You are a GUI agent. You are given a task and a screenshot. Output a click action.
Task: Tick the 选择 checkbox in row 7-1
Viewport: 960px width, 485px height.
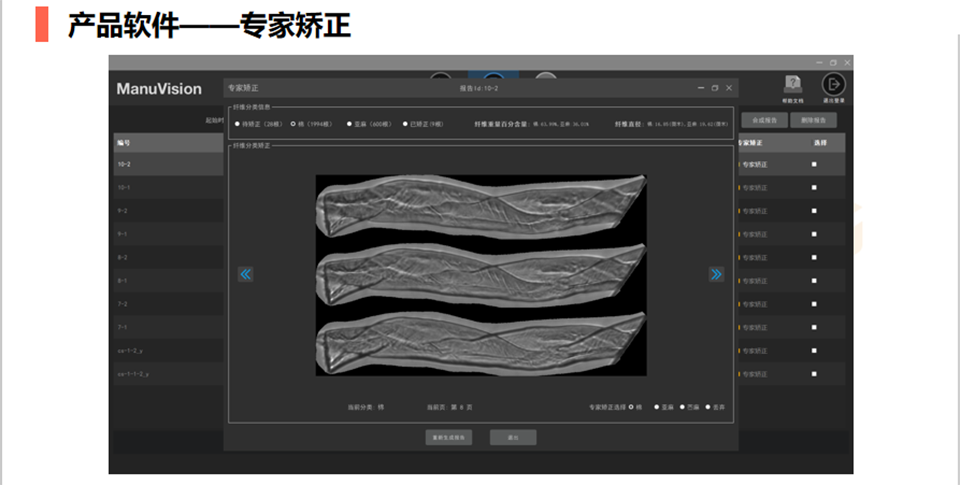pyautogui.click(x=814, y=327)
